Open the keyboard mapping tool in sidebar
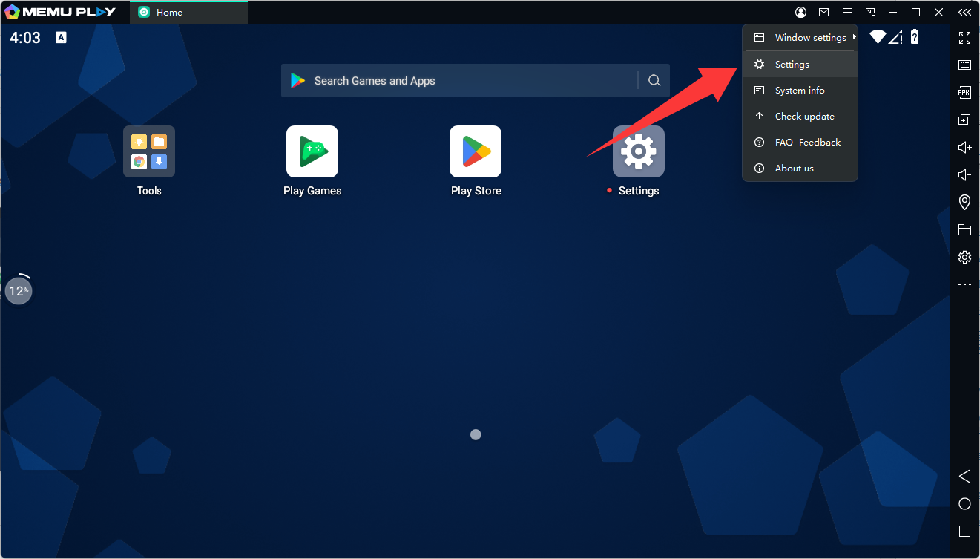This screenshot has width=980, height=559. pyautogui.click(x=964, y=65)
